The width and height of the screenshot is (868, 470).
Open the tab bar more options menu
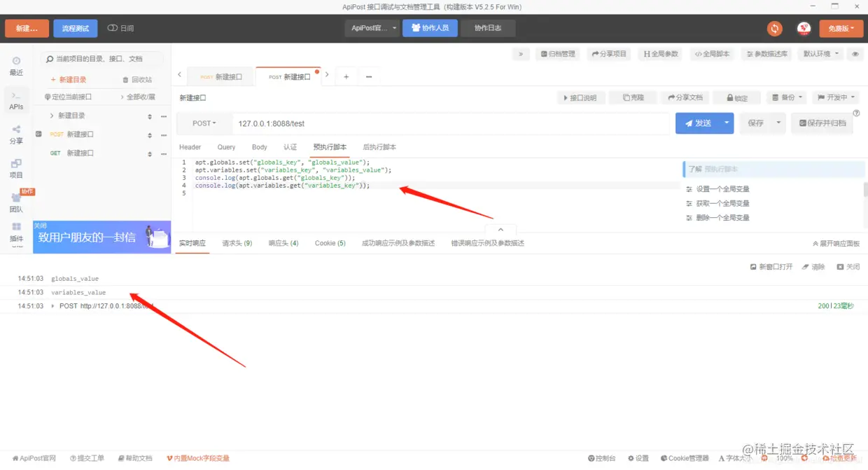368,77
